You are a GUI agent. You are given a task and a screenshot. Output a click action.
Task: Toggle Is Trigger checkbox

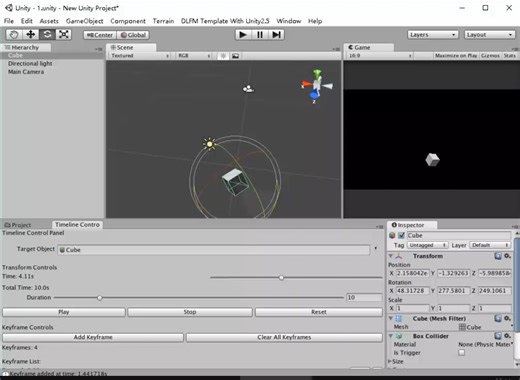coord(462,352)
